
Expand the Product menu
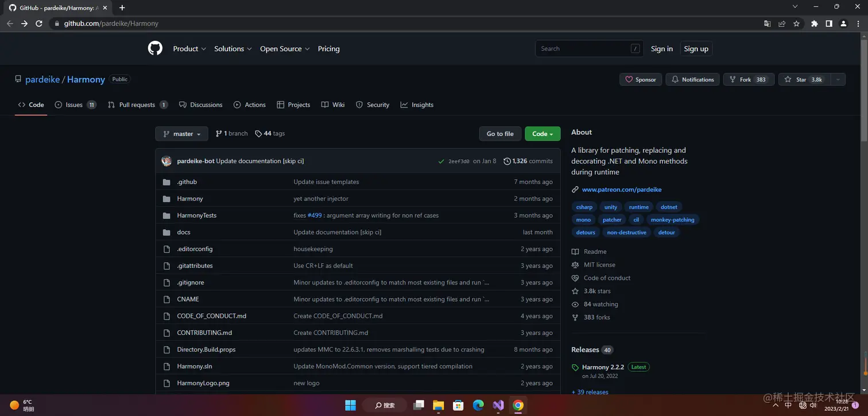(x=189, y=49)
